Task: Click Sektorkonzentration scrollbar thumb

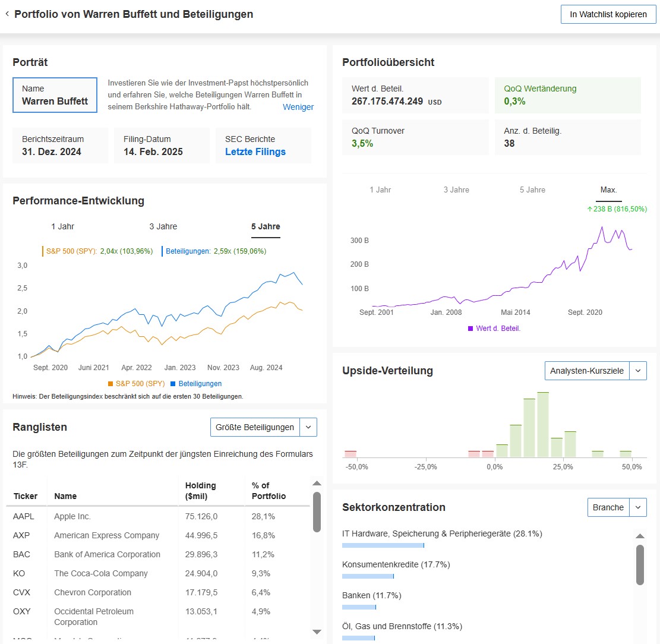Action: click(x=640, y=565)
